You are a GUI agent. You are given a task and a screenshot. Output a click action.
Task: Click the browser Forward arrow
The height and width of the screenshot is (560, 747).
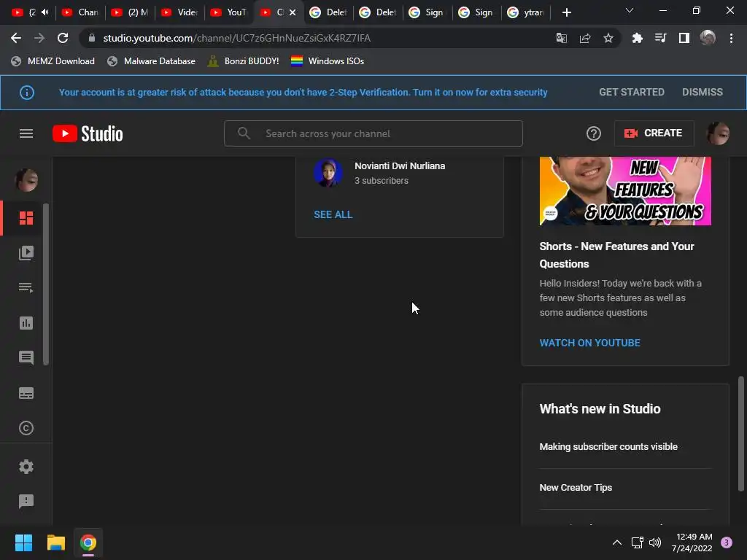39,38
